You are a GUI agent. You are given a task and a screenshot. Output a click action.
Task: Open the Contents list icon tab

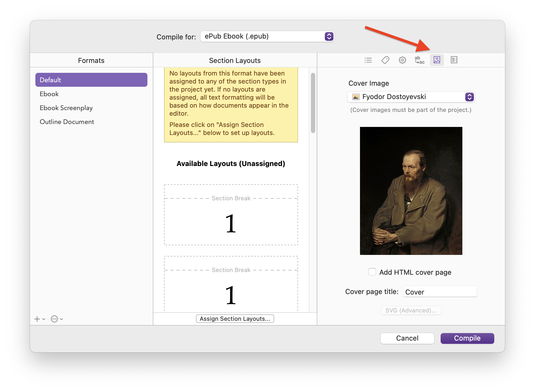click(368, 60)
